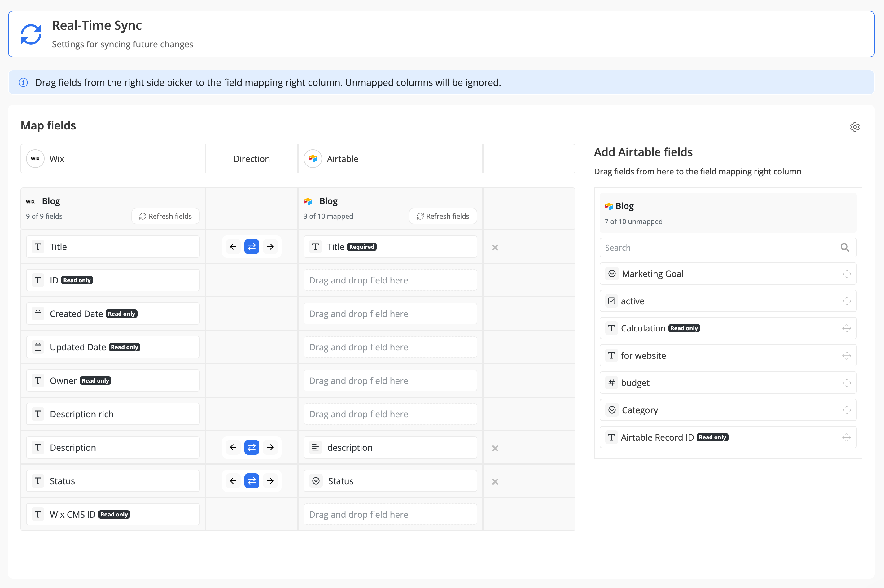Click the Updated Date calendar icon
The width and height of the screenshot is (884, 588).
pyautogui.click(x=38, y=347)
